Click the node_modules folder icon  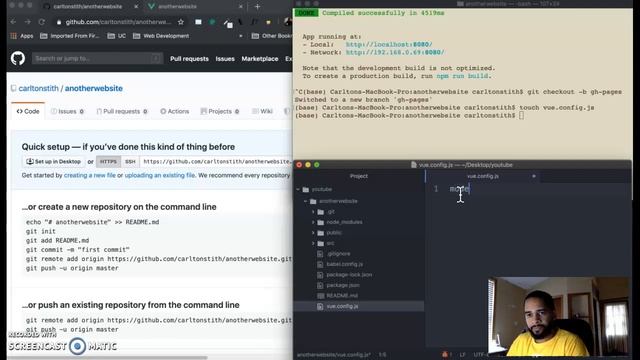point(321,222)
